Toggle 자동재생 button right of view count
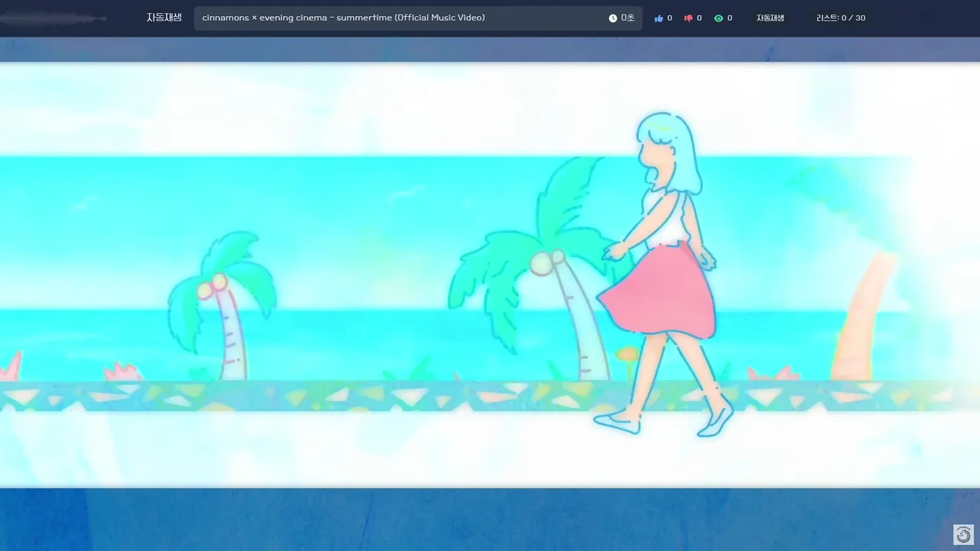 coord(770,18)
